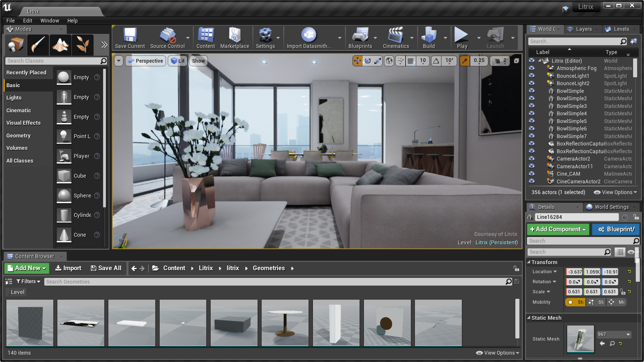
Task: Open the Add New dropdown in Content Browser
Action: click(26, 268)
